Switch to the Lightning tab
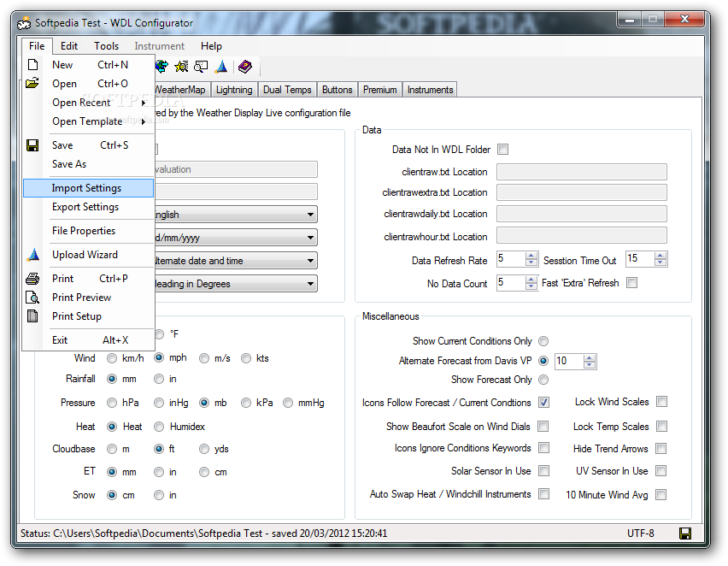This screenshot has height=566, width=728. pos(234,90)
